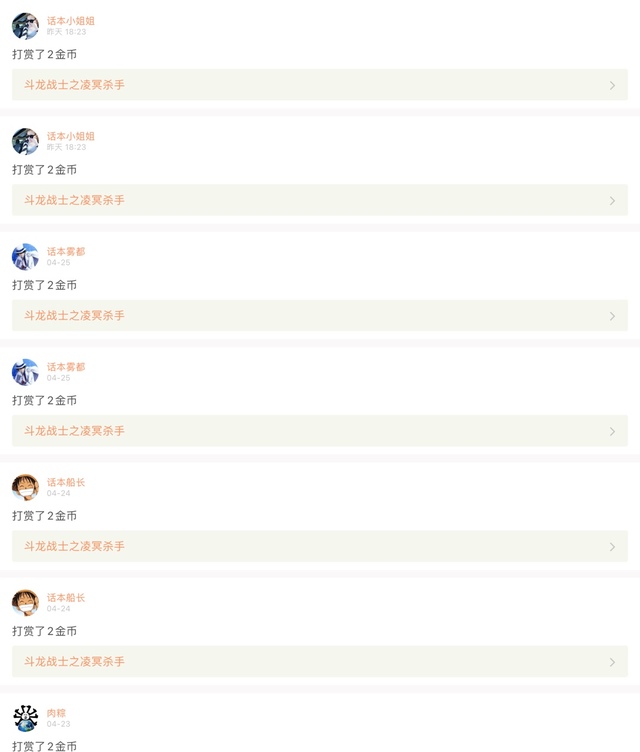Open second 话本小姐姐 avatar

(25, 141)
